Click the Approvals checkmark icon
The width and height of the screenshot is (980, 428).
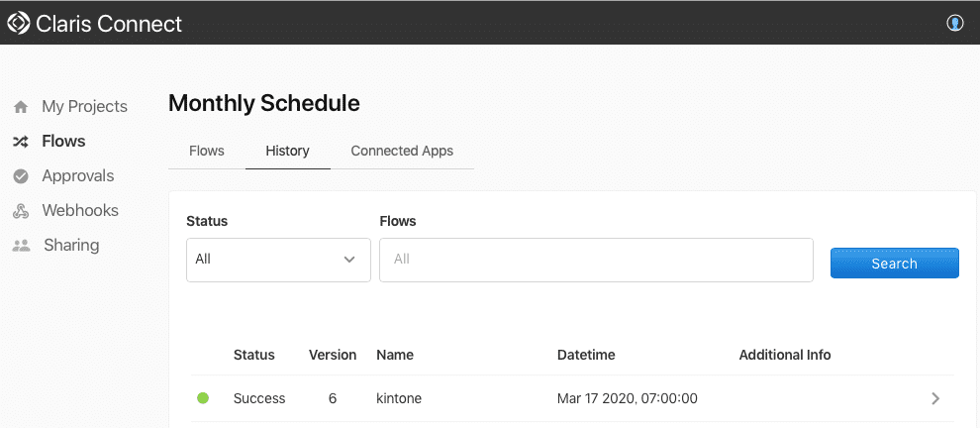21,176
